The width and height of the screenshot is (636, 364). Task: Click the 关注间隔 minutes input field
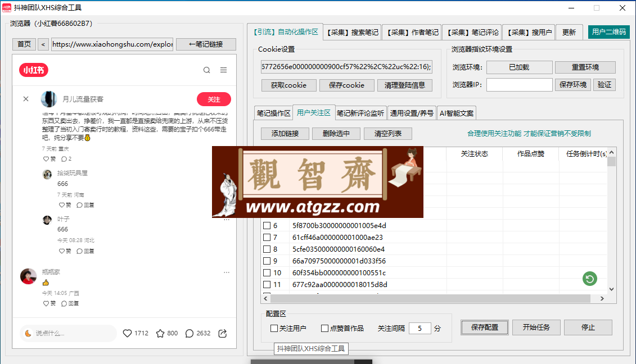coord(420,328)
